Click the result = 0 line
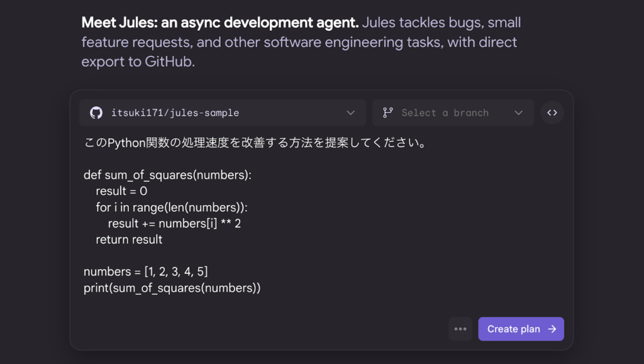Image resolution: width=644 pixels, height=364 pixels. point(121,191)
